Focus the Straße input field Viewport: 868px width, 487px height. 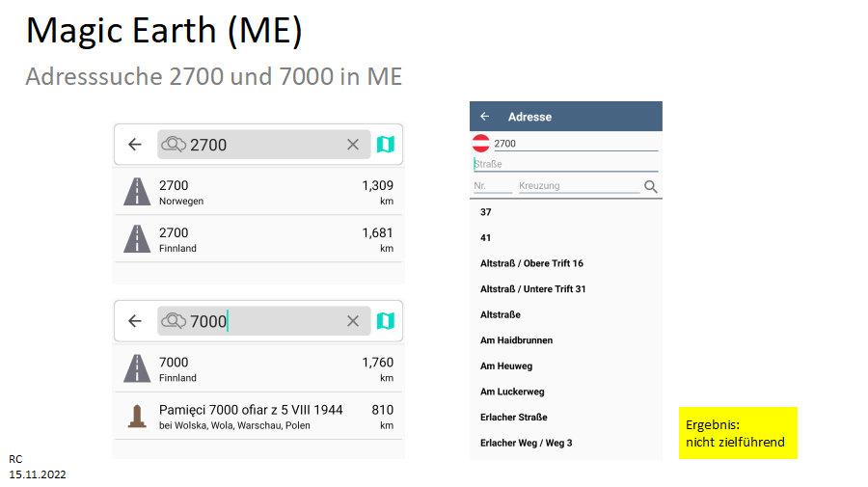point(566,164)
